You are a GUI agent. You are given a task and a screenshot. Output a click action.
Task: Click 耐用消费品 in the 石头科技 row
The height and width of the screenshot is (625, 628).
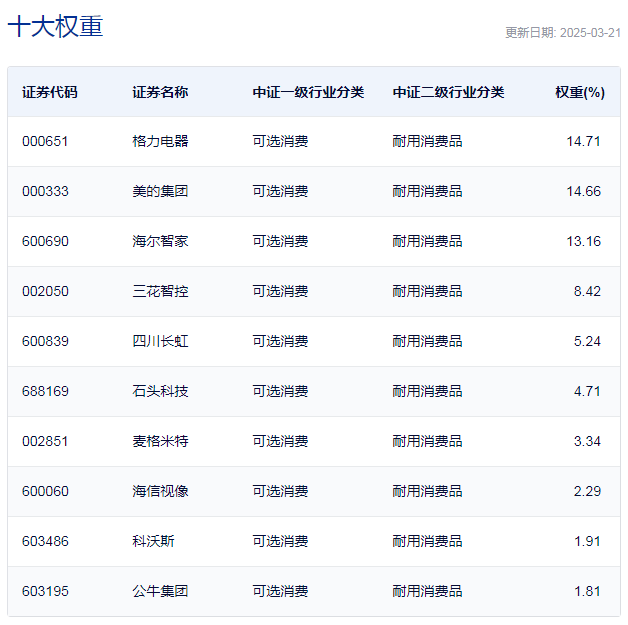pos(427,391)
